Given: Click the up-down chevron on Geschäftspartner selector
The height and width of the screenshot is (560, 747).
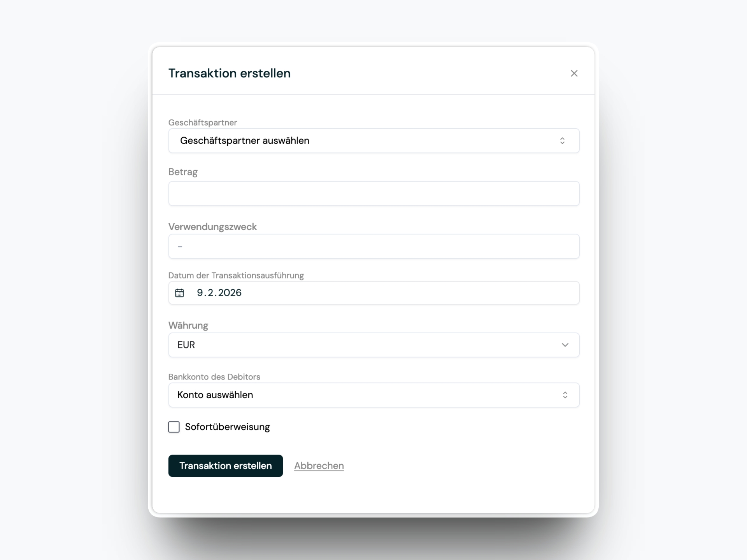Looking at the screenshot, I should (562, 141).
